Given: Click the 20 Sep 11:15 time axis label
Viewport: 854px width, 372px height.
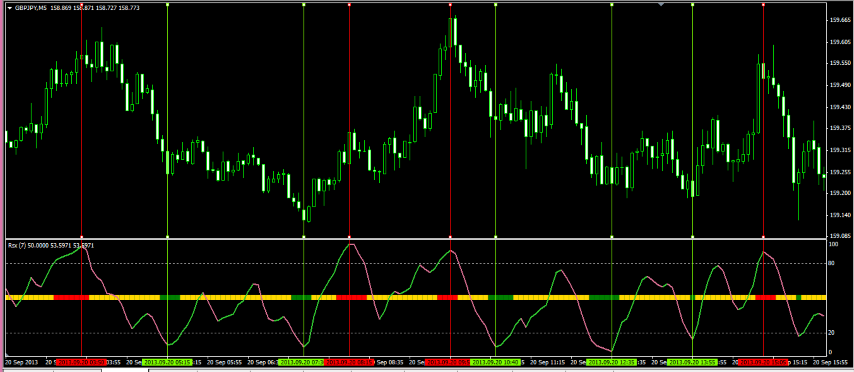Looking at the screenshot, I should [x=549, y=362].
